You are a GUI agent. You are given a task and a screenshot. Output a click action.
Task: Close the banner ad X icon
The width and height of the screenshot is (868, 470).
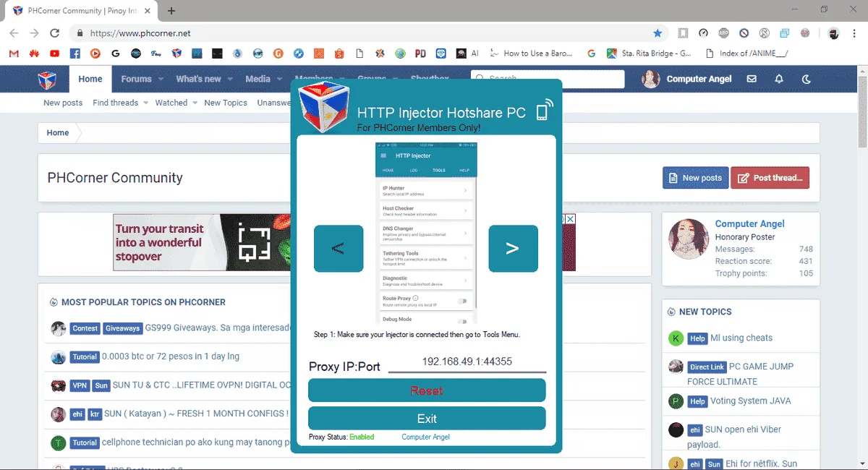click(x=570, y=219)
